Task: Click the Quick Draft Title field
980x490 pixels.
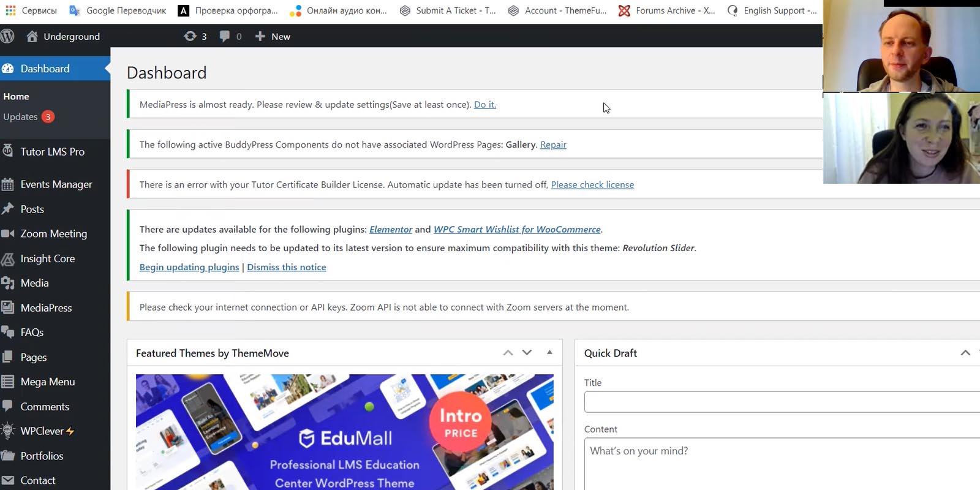Action: pos(782,402)
